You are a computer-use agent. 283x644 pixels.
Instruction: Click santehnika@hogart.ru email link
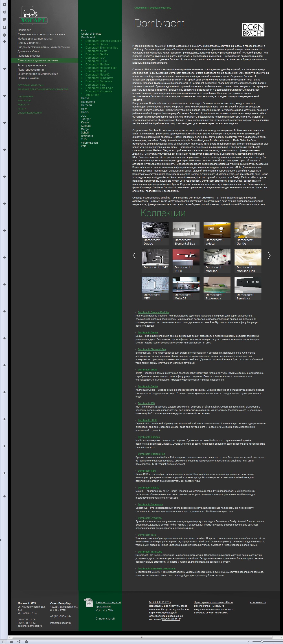coord(30,626)
